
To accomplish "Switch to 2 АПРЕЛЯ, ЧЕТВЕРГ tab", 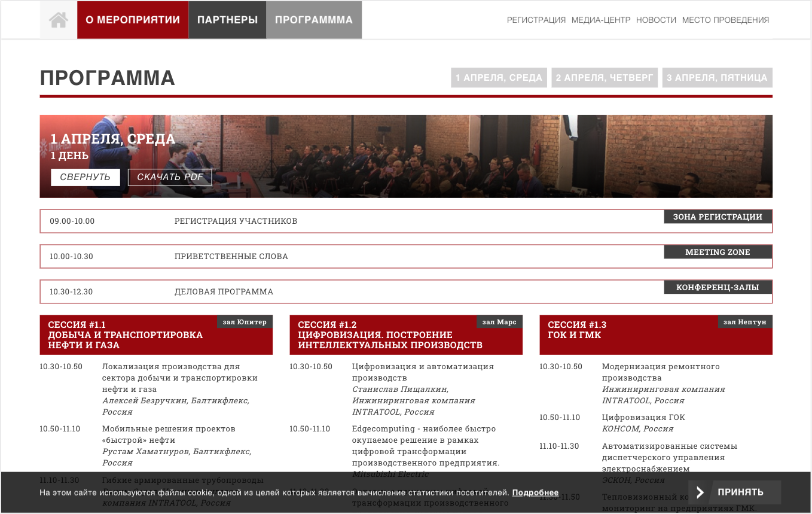I will tap(605, 78).
